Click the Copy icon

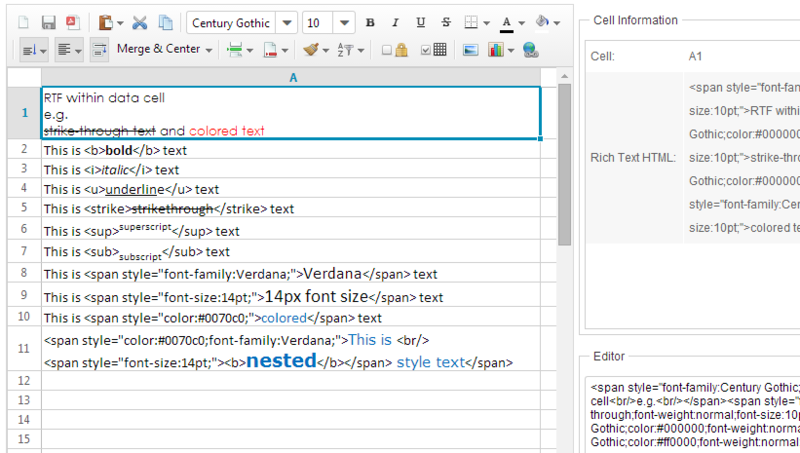pyautogui.click(x=165, y=23)
